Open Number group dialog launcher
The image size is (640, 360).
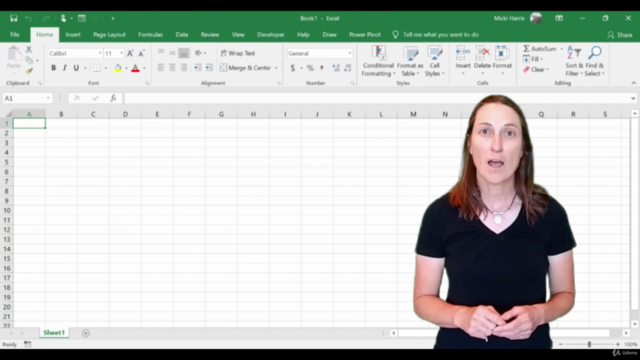(353, 83)
